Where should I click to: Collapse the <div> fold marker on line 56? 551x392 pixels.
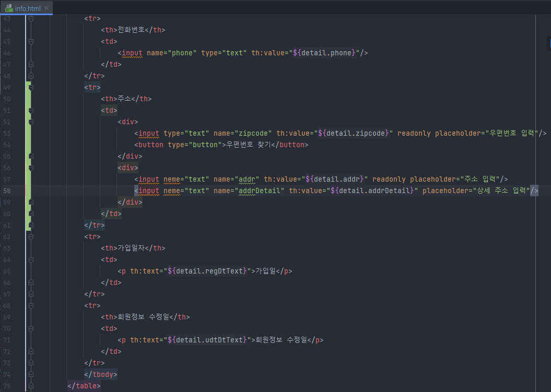[31, 168]
